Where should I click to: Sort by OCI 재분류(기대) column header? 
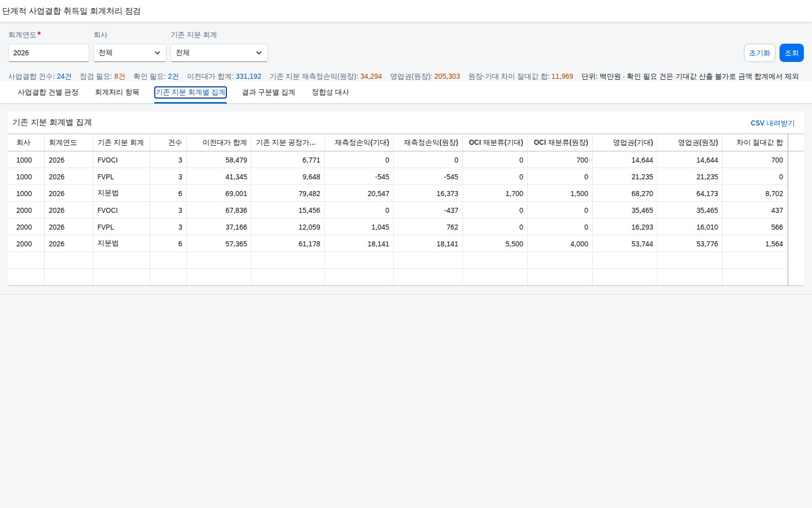pos(495,143)
